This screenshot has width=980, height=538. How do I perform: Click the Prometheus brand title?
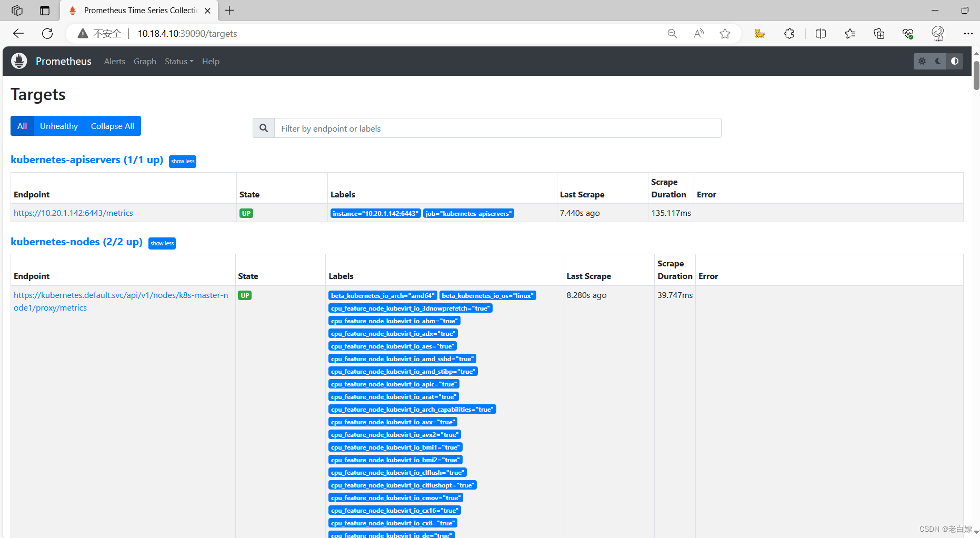64,61
